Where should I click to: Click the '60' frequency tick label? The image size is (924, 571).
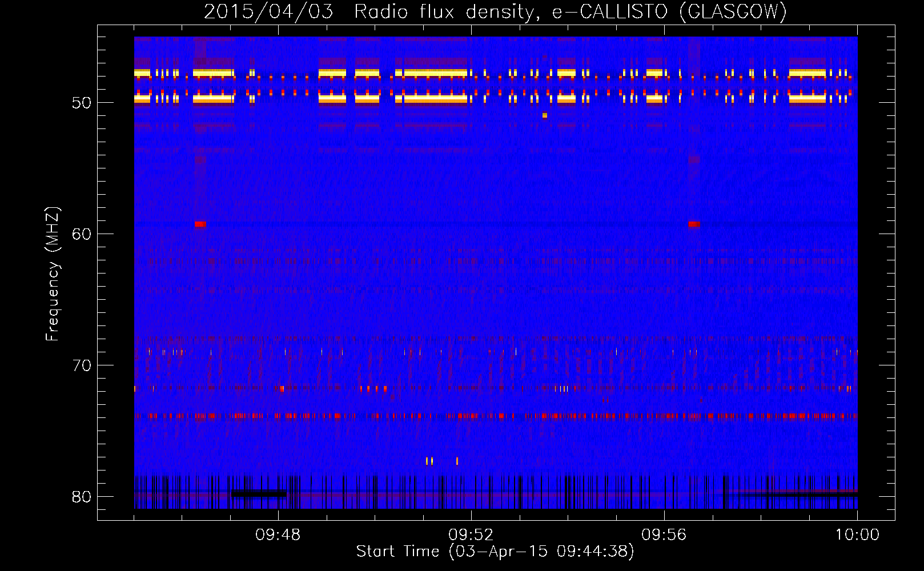[82, 234]
